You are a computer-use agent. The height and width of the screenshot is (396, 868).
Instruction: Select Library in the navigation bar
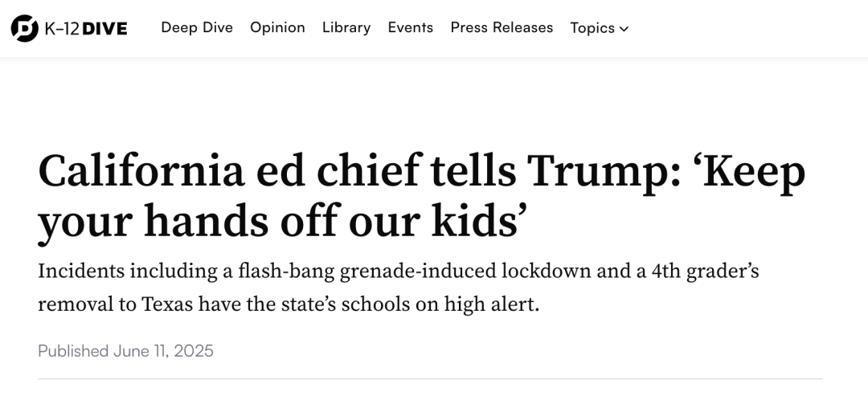click(x=346, y=27)
